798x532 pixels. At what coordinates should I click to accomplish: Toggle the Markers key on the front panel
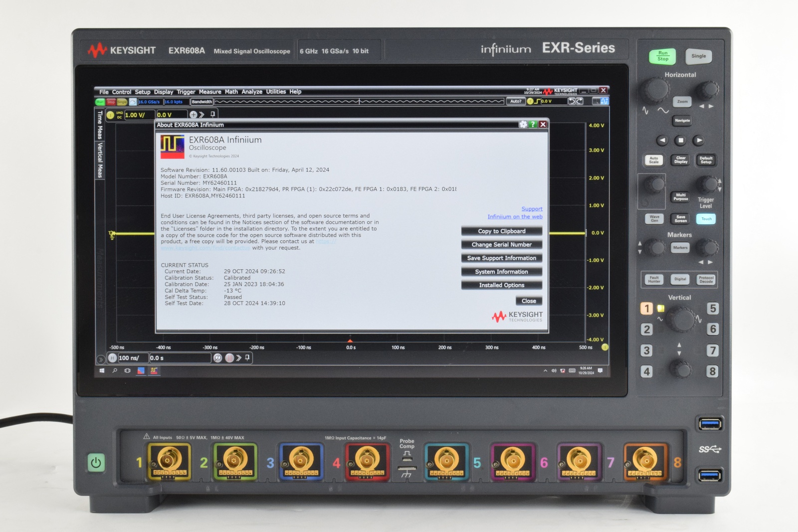[x=680, y=248]
